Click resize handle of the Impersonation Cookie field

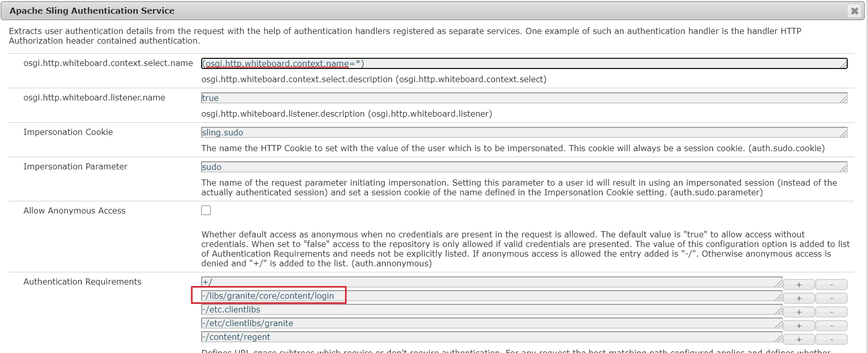844,134
